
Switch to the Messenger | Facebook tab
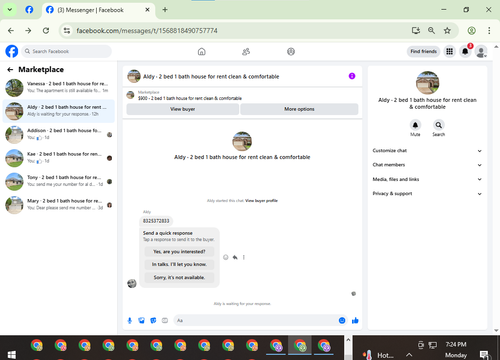point(98,10)
